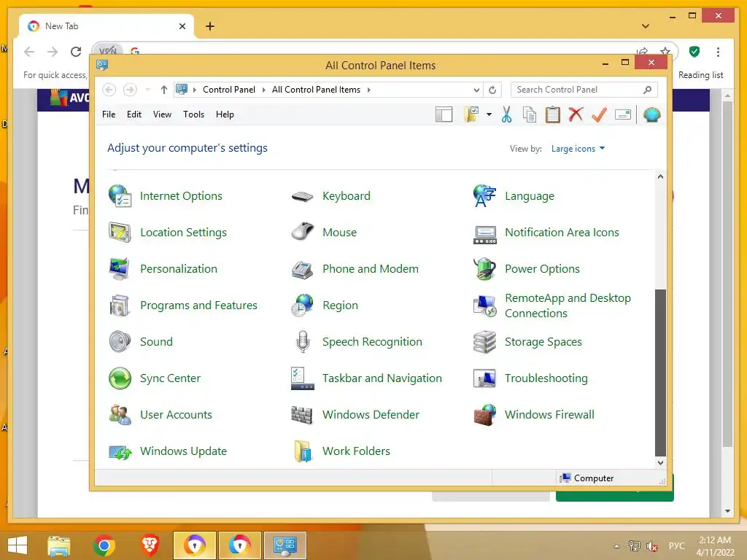Launch Google Chrome from taskbar

(104, 545)
